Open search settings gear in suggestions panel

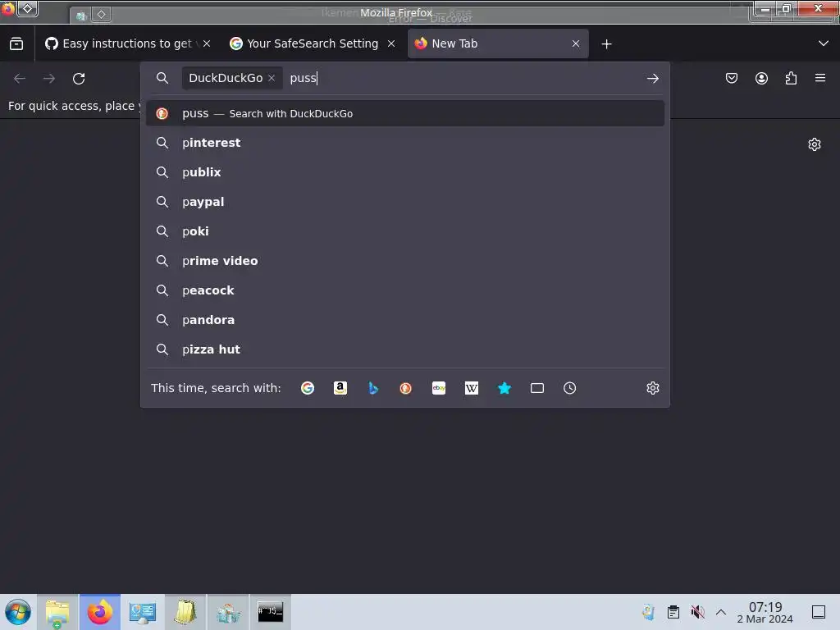click(652, 388)
